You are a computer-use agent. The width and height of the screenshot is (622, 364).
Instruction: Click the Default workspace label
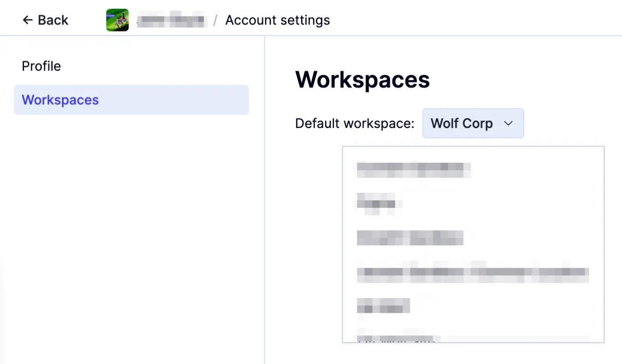coord(354,123)
